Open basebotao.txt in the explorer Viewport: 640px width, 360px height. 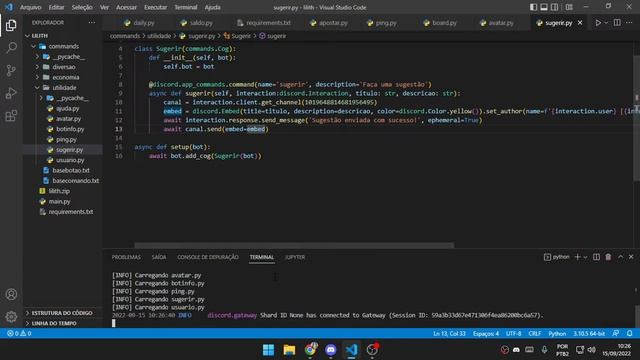coord(71,171)
